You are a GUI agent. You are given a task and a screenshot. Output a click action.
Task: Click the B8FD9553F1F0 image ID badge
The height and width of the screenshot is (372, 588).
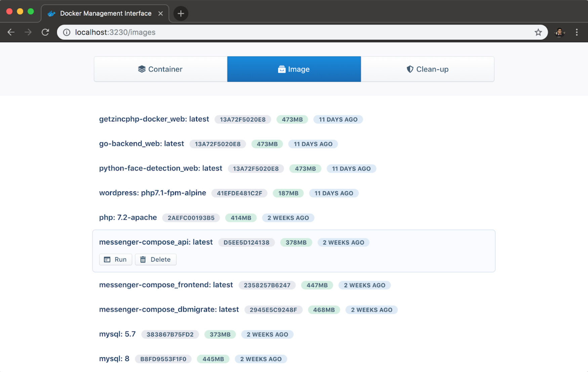(163, 359)
